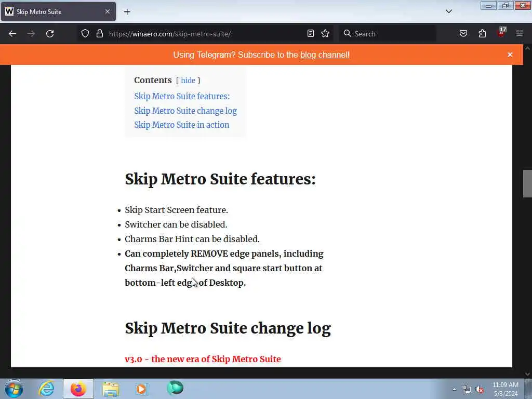
Task: Show hidden tray icons arrow
Action: pyautogui.click(x=454, y=389)
